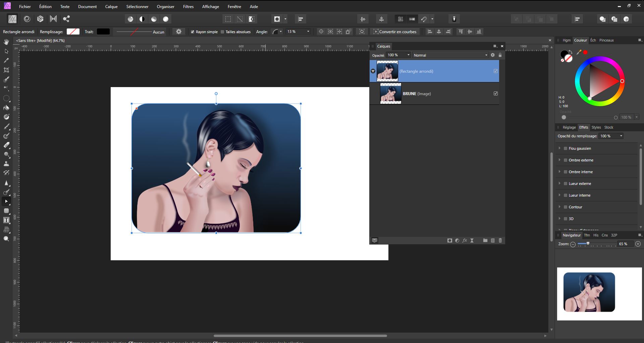This screenshot has width=644, height=343.
Task: Select the Crop tool
Action: [x=6, y=70]
